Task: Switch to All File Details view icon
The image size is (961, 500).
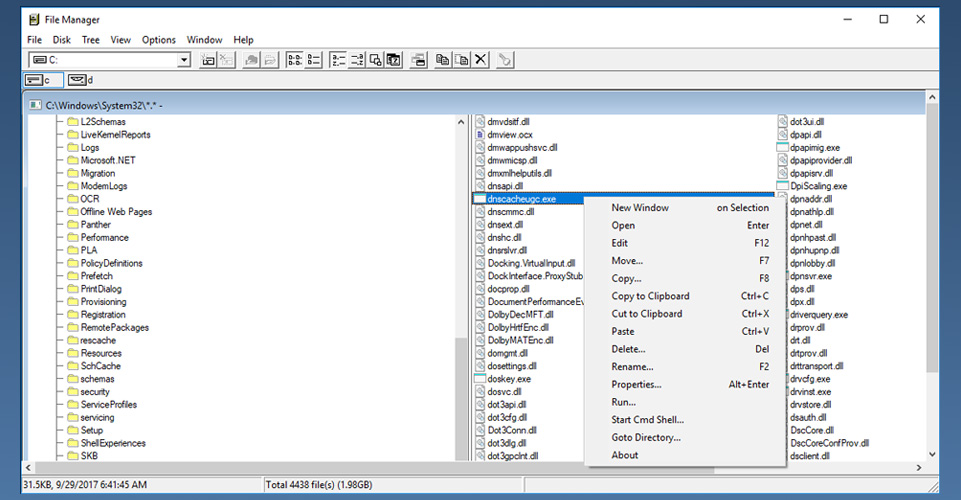Action: 313,59
